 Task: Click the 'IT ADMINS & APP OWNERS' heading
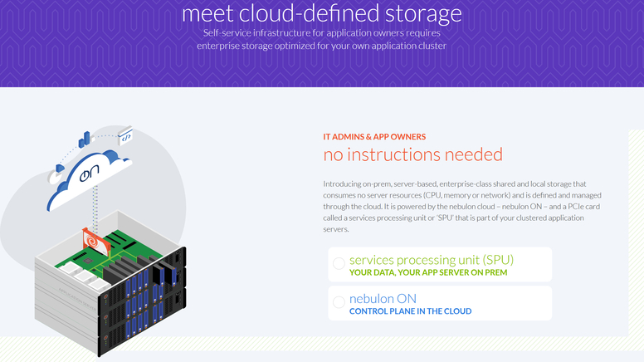(x=374, y=137)
